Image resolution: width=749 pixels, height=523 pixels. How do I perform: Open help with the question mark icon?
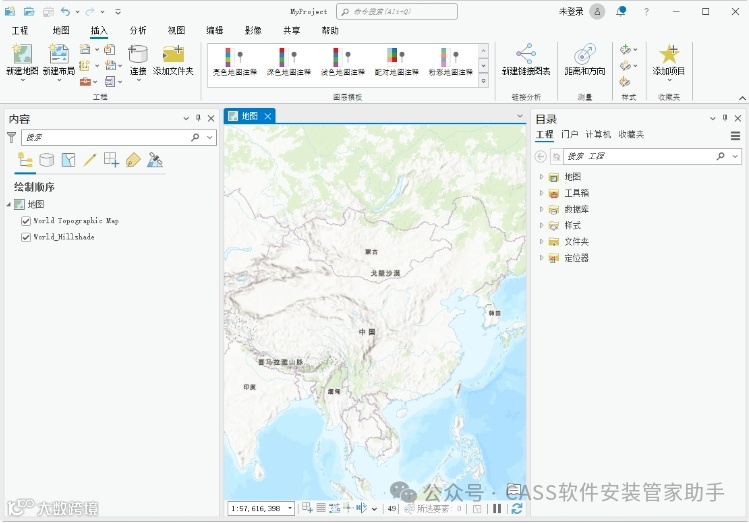tap(646, 12)
